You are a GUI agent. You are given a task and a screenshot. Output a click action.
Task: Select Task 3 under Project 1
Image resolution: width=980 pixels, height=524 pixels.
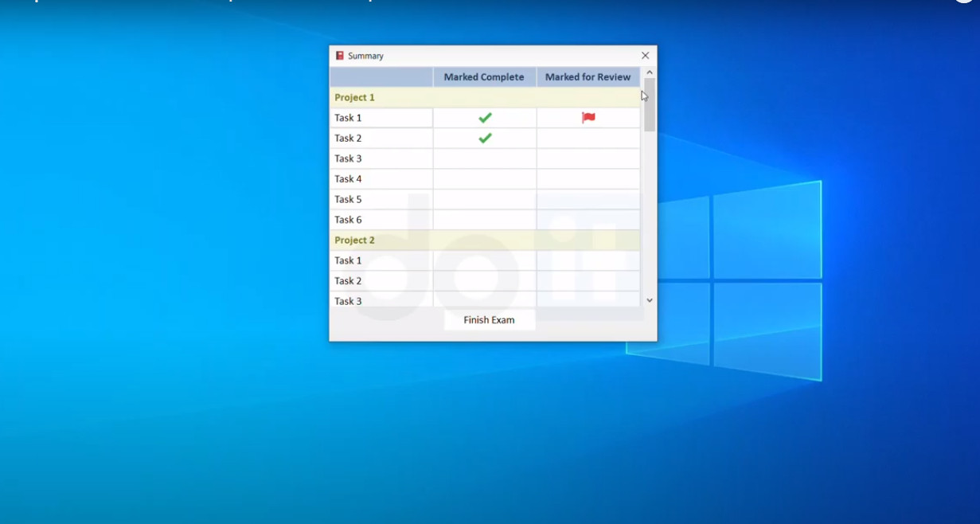click(381, 158)
